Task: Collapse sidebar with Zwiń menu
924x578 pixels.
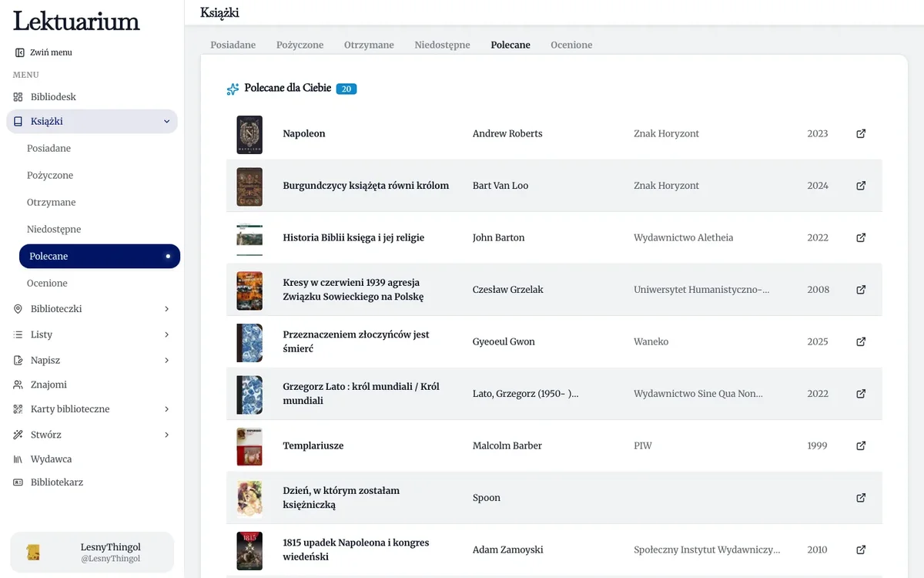Action: [x=43, y=52]
